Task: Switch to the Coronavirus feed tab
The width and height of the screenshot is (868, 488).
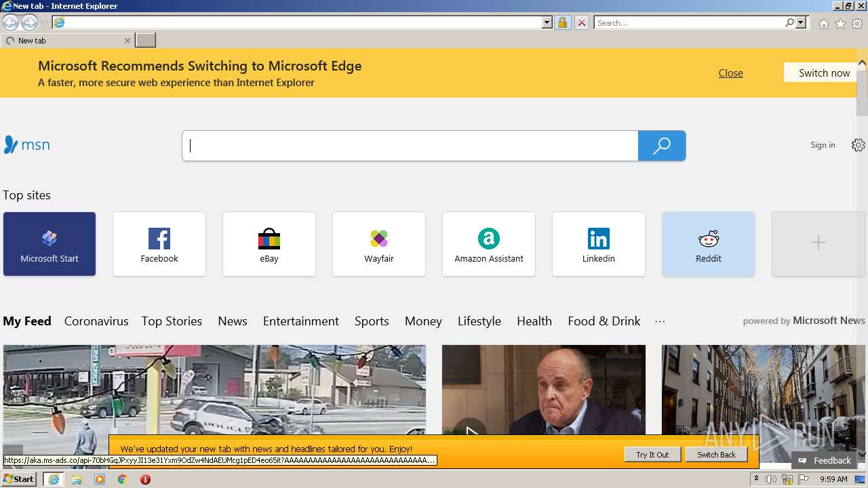Action: pos(96,321)
